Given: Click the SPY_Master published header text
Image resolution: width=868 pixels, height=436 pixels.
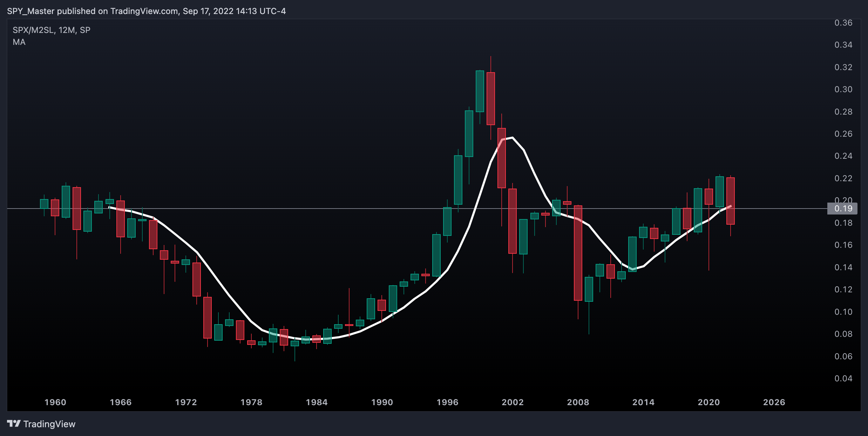Looking at the screenshot, I should coord(146,11).
